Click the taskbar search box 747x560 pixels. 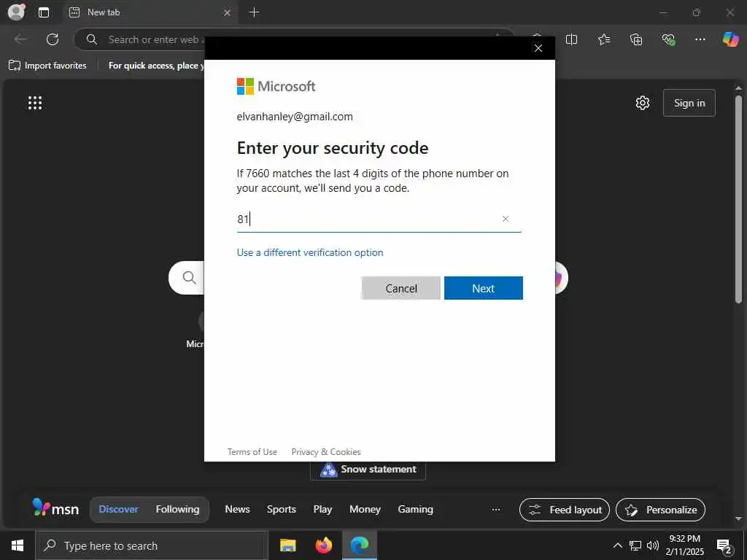coord(151,545)
